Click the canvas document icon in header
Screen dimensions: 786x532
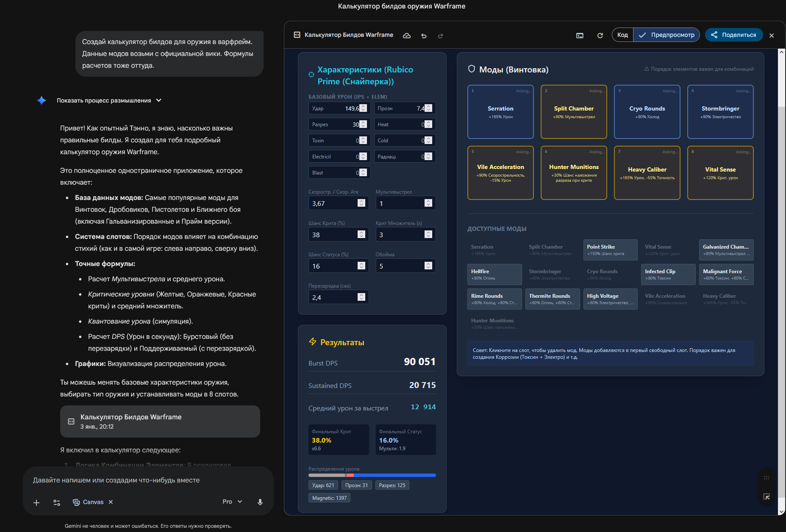pyautogui.click(x=297, y=35)
